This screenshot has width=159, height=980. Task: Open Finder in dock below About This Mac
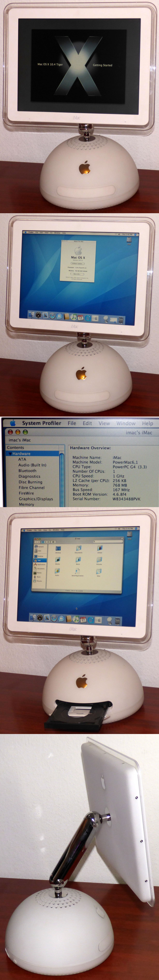[x=32, y=315]
